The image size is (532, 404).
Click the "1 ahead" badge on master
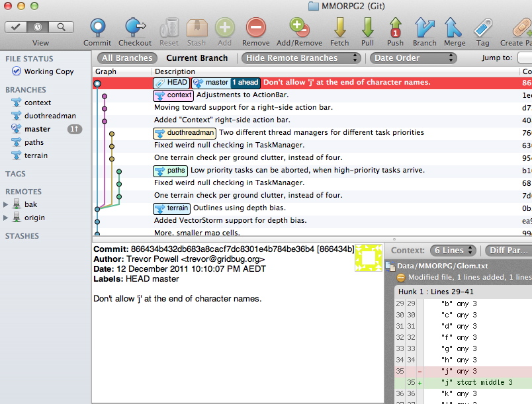tap(245, 83)
